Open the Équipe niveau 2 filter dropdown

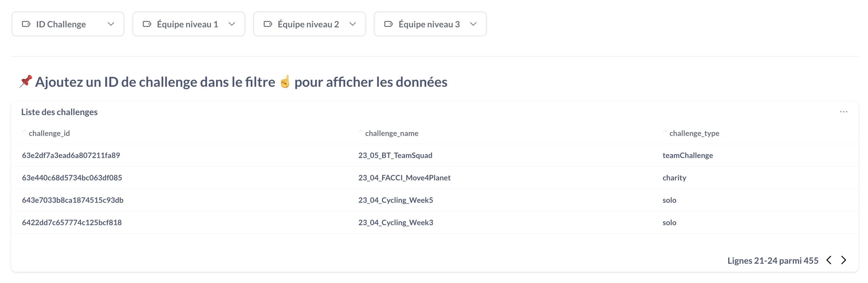click(352, 24)
